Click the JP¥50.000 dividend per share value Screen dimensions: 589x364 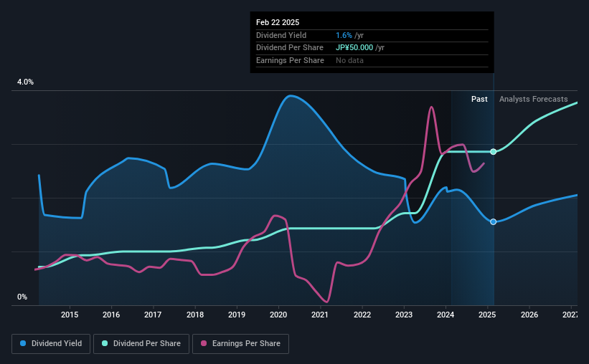click(354, 48)
